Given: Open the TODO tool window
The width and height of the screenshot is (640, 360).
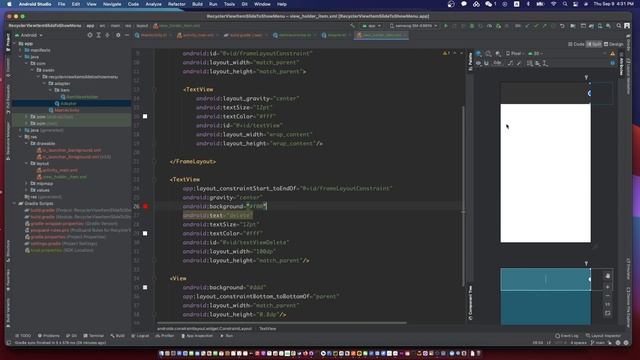Looking at the screenshot, I should click(22, 336).
